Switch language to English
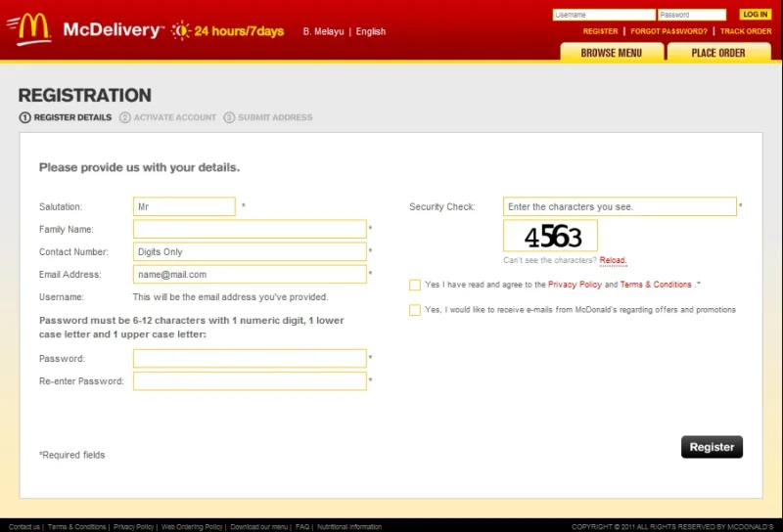Image resolution: width=783 pixels, height=532 pixels. [371, 31]
